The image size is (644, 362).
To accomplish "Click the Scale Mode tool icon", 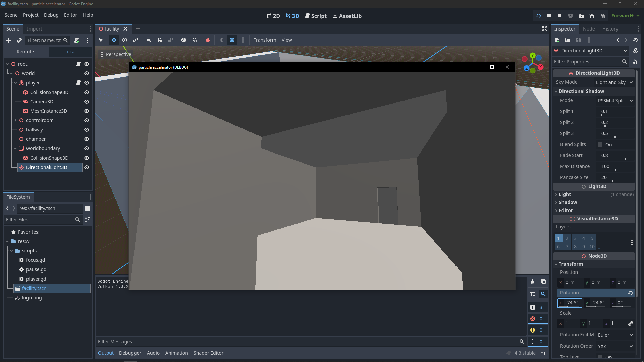I will click(136, 40).
